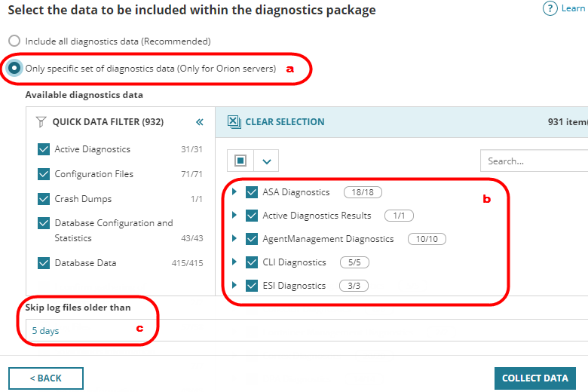Viewport: 588px width, 392px height.
Task: Expand the CLI Diagnostics group
Action: (234, 262)
